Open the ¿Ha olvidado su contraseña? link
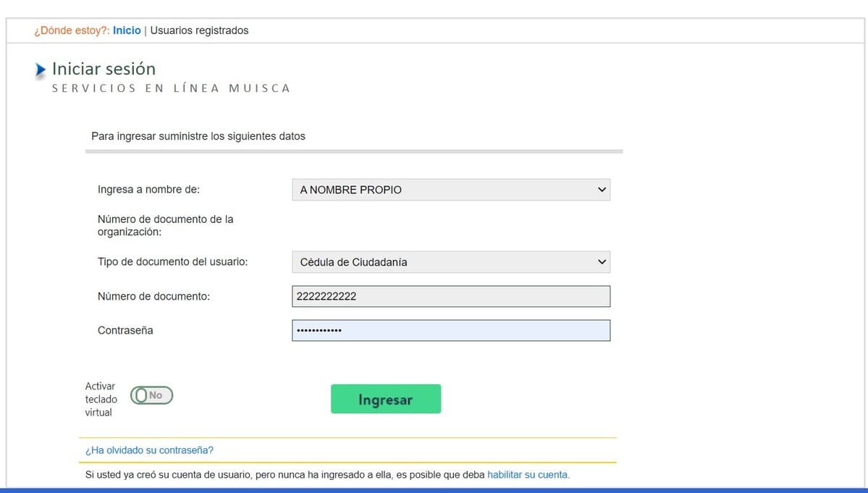Viewport: 868px width, 493px height. point(149,450)
